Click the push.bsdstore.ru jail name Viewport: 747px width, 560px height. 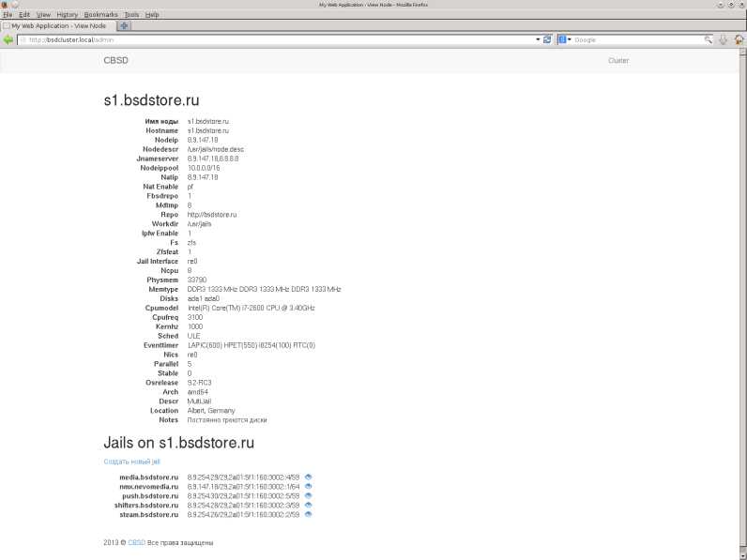point(150,495)
